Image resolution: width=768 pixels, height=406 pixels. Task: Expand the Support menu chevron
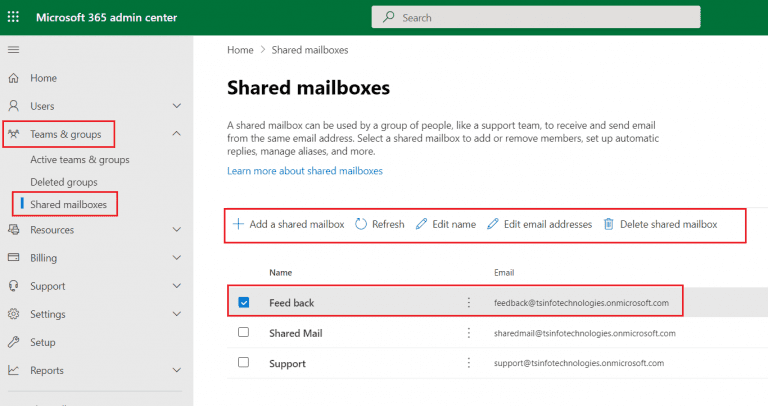tap(177, 286)
